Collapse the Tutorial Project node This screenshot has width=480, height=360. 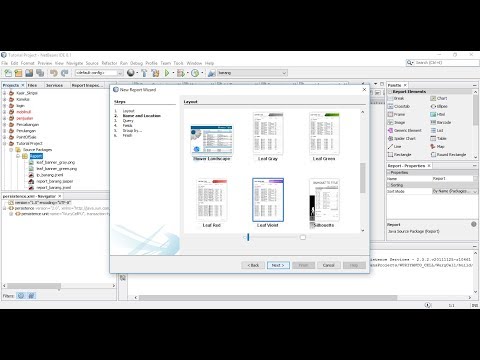[5, 143]
